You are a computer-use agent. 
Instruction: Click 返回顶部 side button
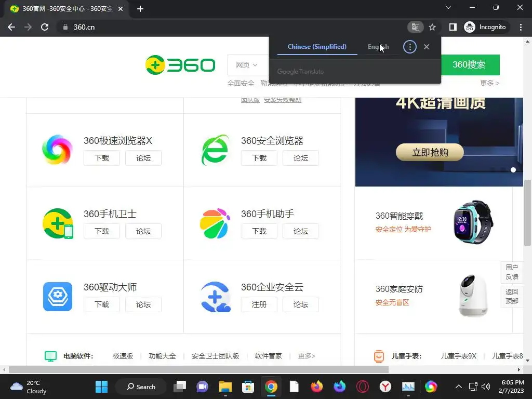point(512,297)
